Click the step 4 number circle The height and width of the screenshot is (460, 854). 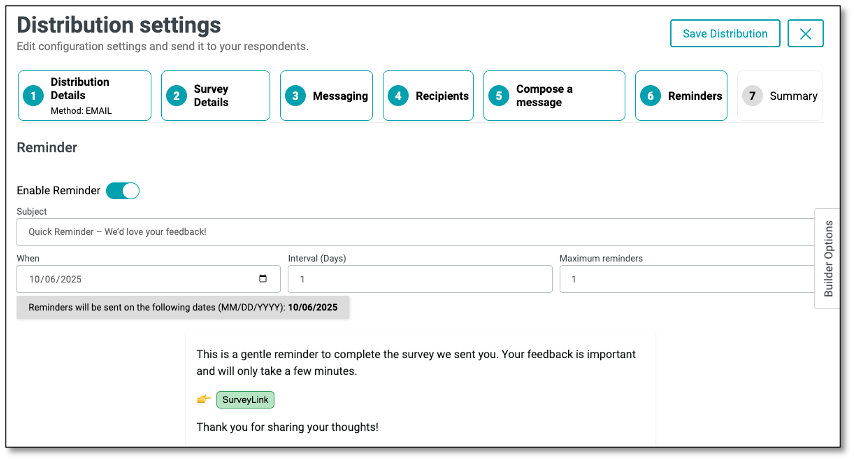399,96
